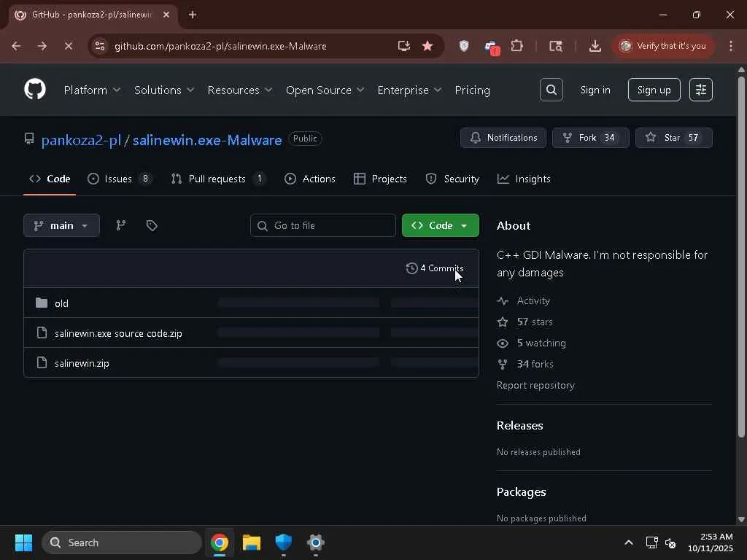Viewport: 747px width, 560px height.
Task: Expand the Enterprise menu
Action: (409, 90)
